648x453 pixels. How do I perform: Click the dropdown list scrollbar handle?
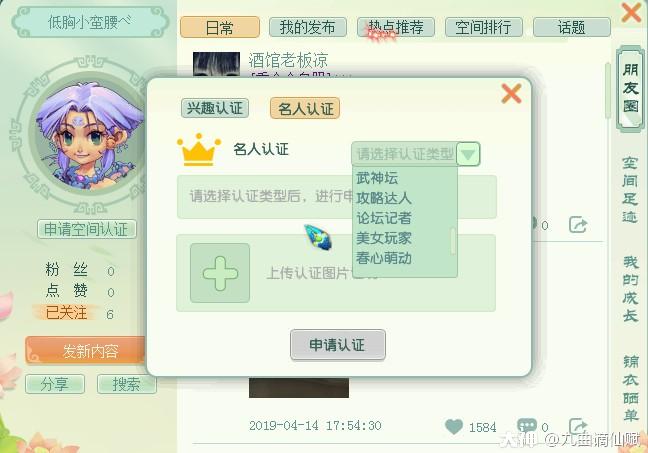(453, 241)
